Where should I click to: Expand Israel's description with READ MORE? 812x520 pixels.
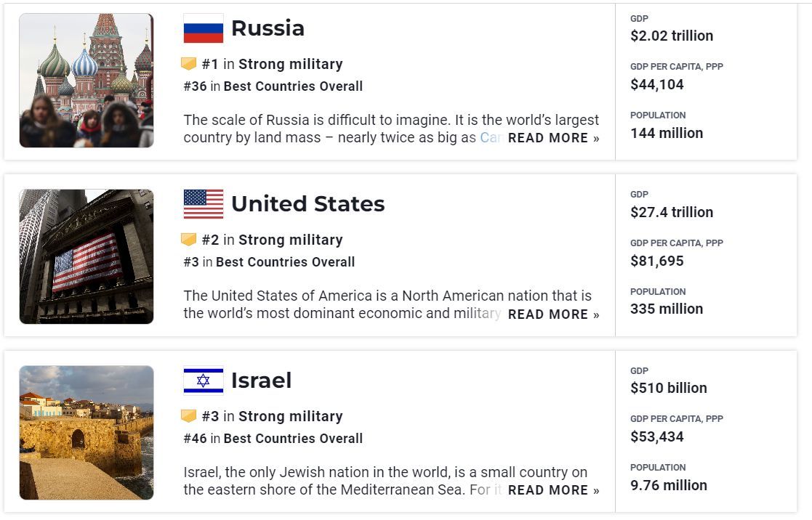coord(553,490)
